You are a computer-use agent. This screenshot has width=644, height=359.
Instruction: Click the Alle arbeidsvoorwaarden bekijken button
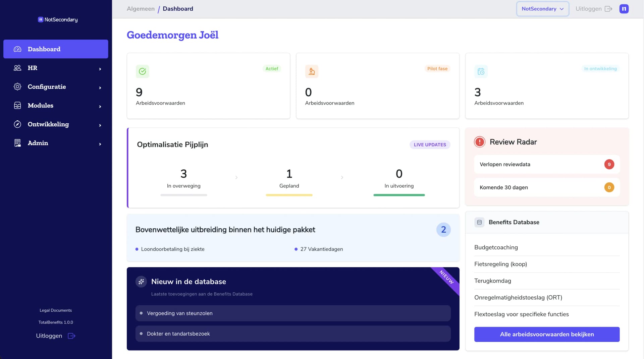[546, 334]
